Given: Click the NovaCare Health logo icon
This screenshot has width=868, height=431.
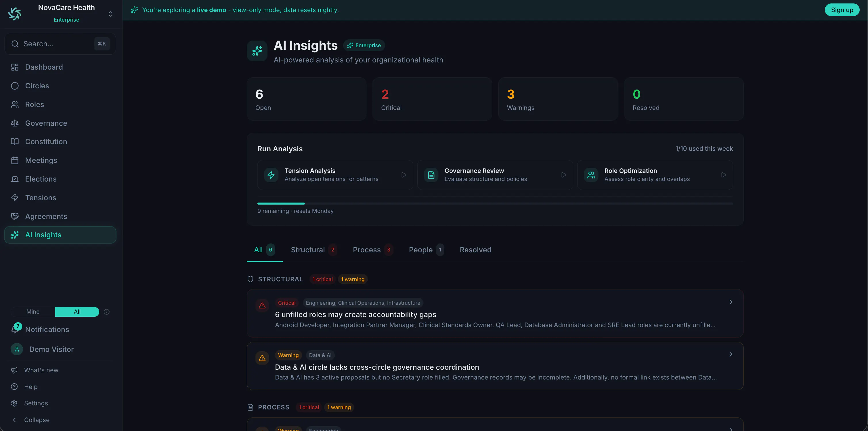Looking at the screenshot, I should point(15,14).
